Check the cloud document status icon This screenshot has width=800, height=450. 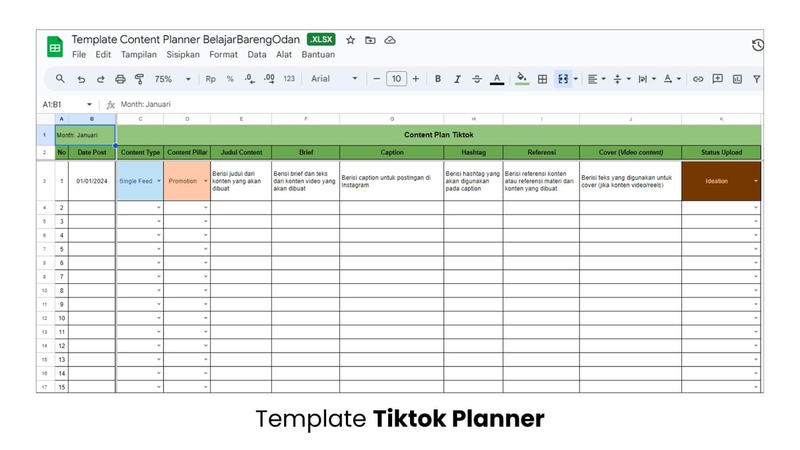[390, 40]
